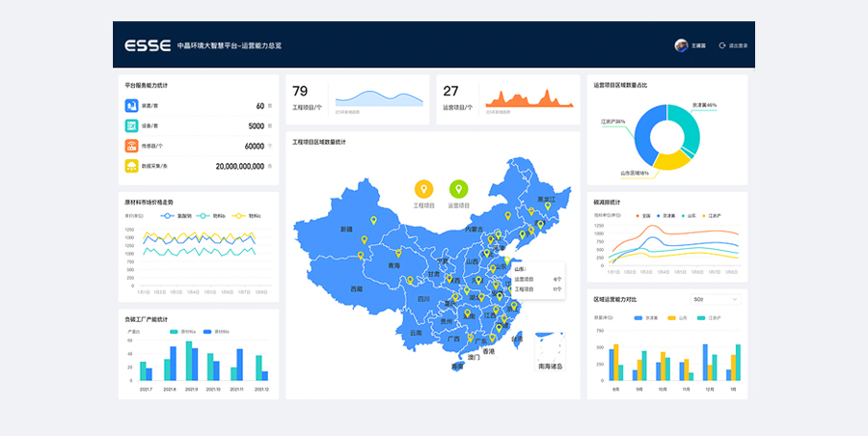Toggle 安徽 series in 碳减排统计 legend
Screen dimensions: 868x436
coord(641,215)
